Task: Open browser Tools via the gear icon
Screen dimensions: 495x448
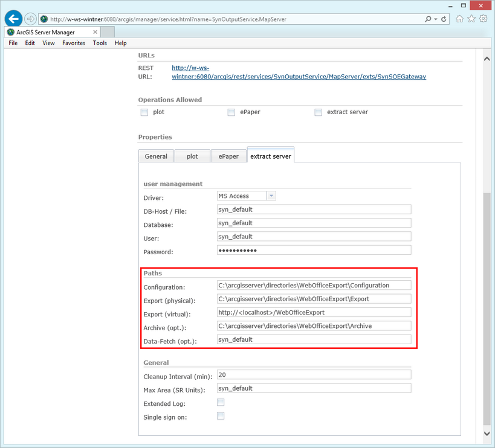Action: (x=483, y=19)
